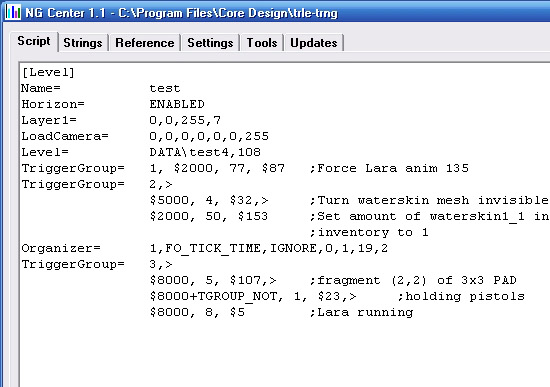
Task: Click empty area below script text
Action: (x=281, y=354)
